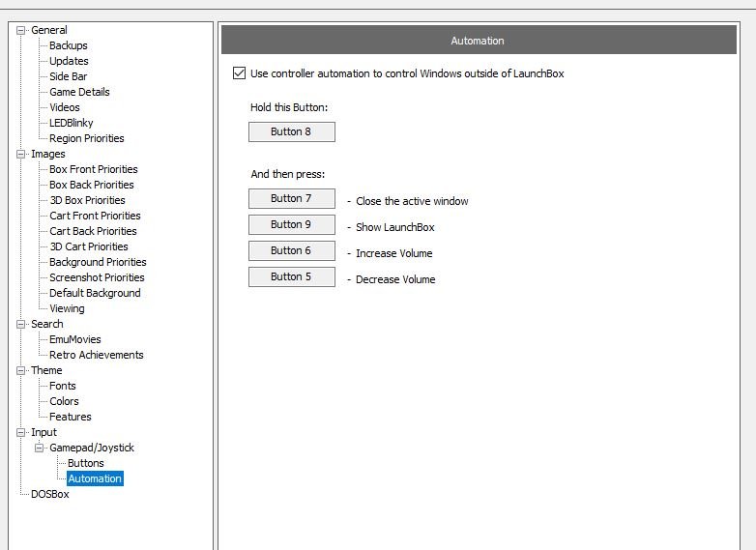Click the 'Hold this Button:' label
The image size is (756, 550).
[289, 107]
